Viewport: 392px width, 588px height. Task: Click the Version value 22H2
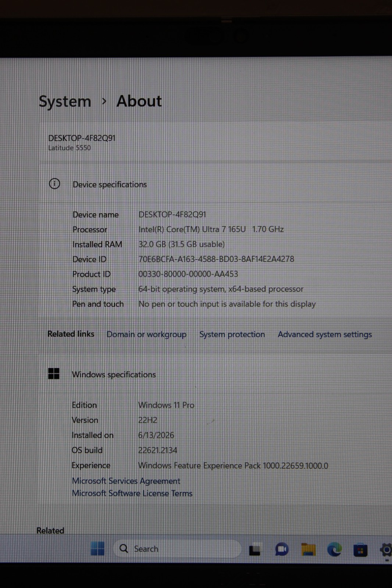pos(147,420)
